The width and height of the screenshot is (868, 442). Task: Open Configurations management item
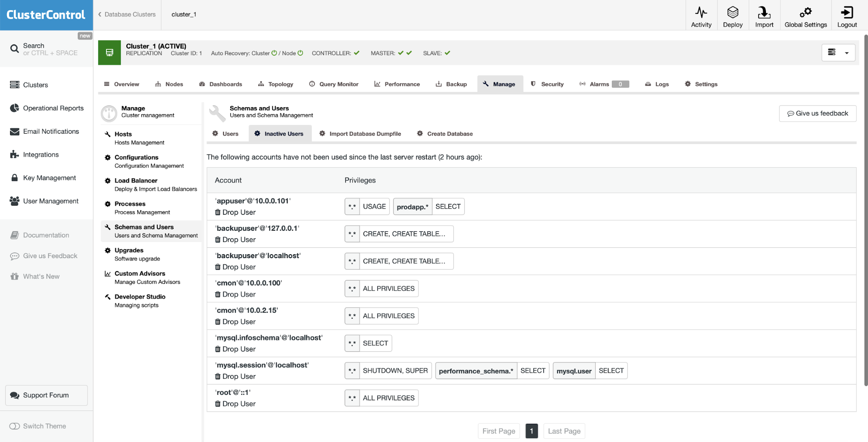pos(151,161)
